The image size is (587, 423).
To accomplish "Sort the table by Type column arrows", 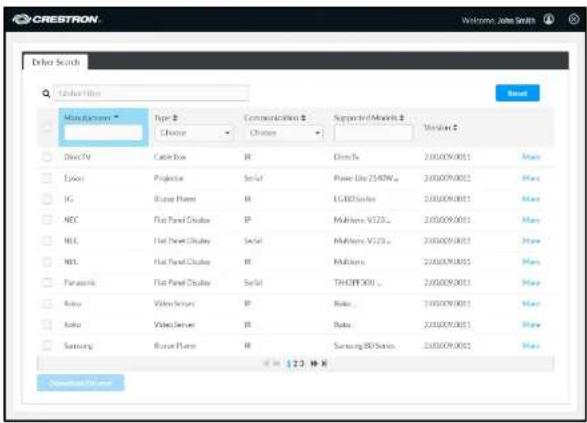I will click(x=175, y=118).
